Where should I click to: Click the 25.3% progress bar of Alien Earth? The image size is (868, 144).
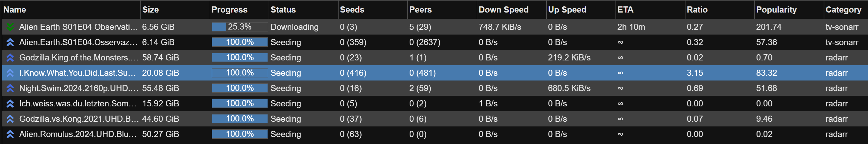coord(239,27)
